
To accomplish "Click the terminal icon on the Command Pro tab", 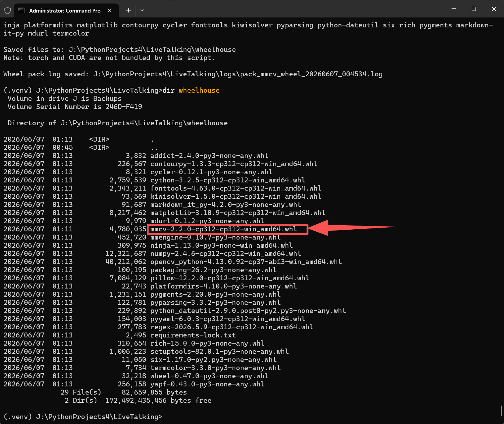I will click(21, 10).
